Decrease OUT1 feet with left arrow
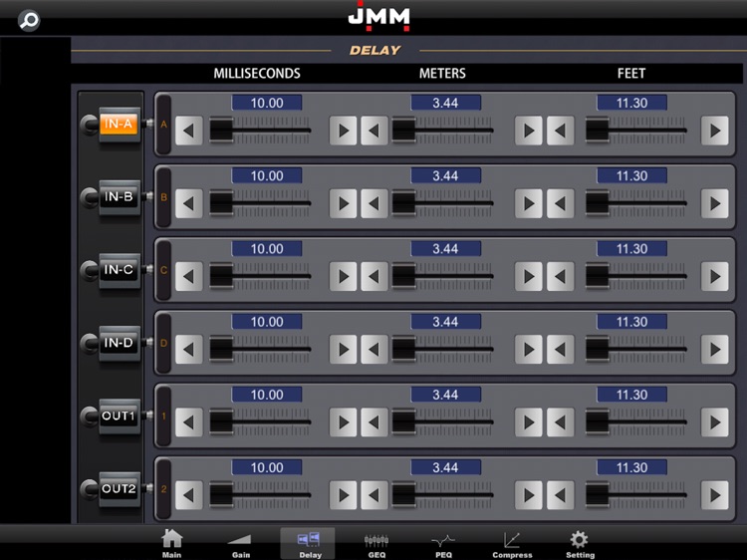This screenshot has width=747, height=560. tap(560, 422)
